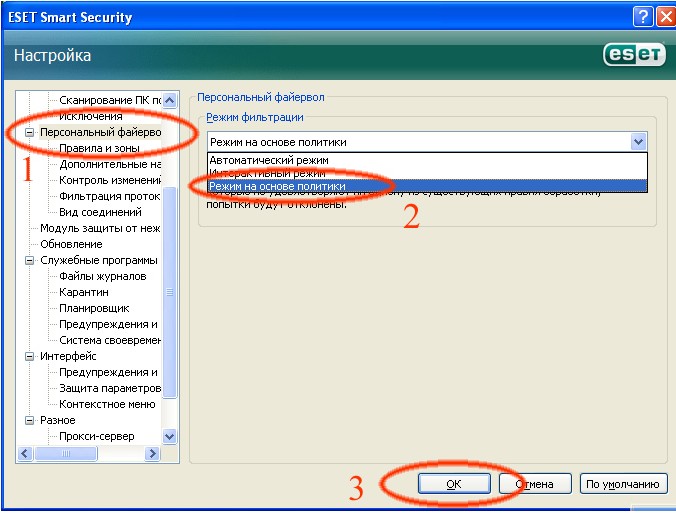Select Карантин tree item
676x513 pixels.
84,292
